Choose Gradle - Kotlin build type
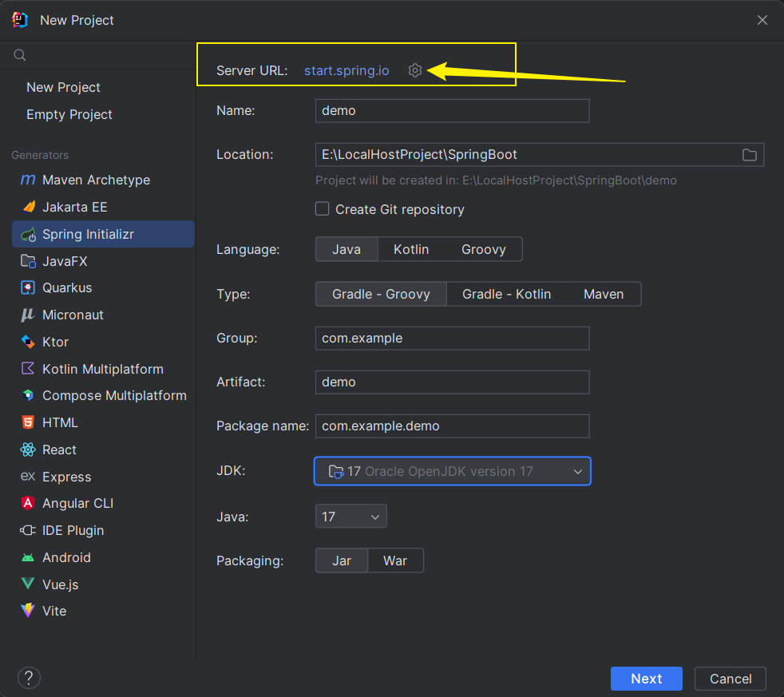The width and height of the screenshot is (784, 697). pos(506,294)
